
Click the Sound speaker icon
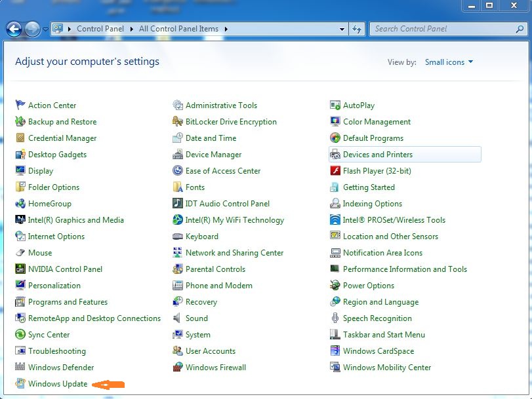176,318
